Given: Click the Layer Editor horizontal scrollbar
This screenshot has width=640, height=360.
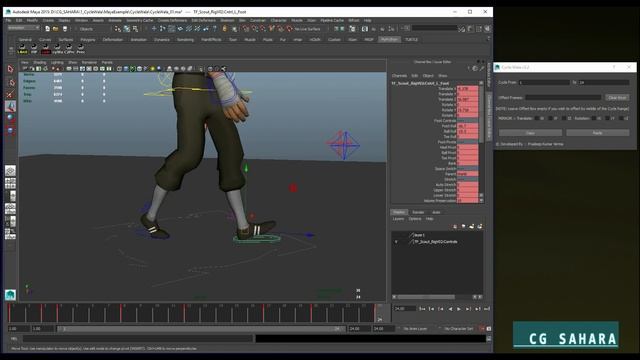Looking at the screenshot, I should tap(426, 297).
